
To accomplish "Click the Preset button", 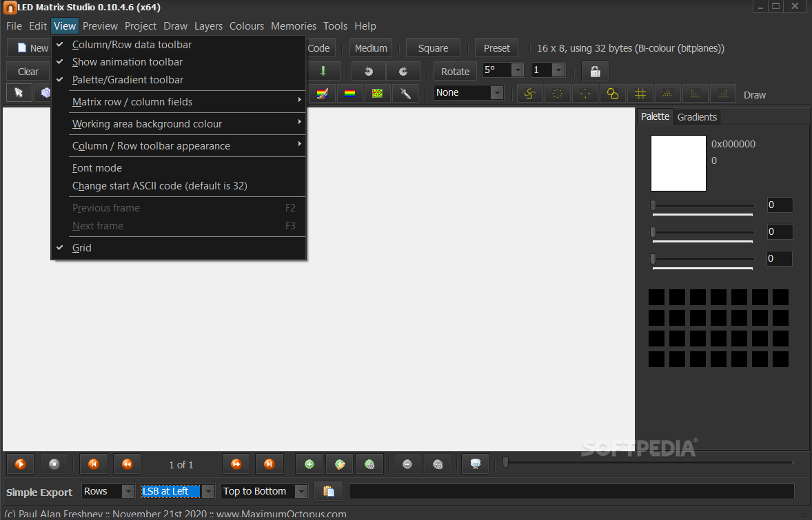I will (x=496, y=48).
